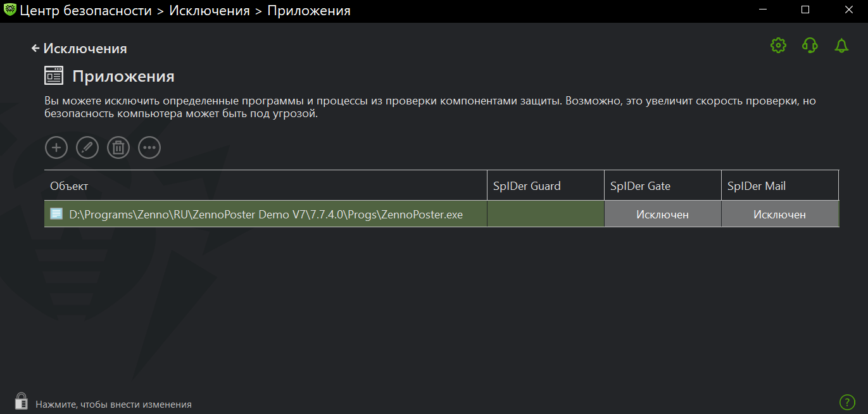
Task: Click 'Нажмите, чтобы внести изменения' text
Action: 113,404
